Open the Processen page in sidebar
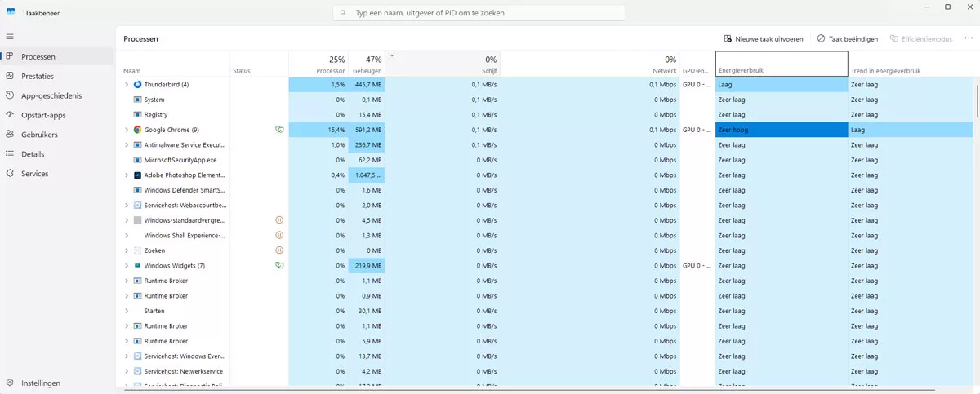The image size is (980, 394). (x=56, y=56)
